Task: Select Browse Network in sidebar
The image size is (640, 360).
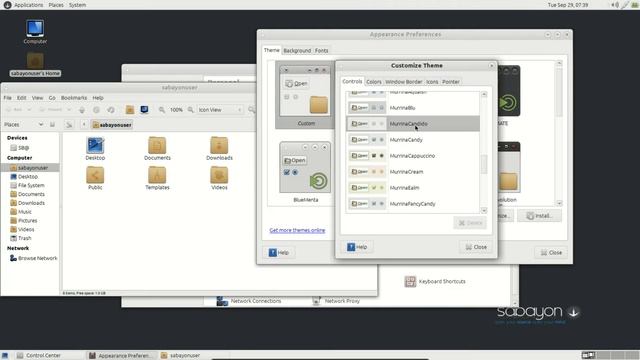Action: click(x=34, y=258)
